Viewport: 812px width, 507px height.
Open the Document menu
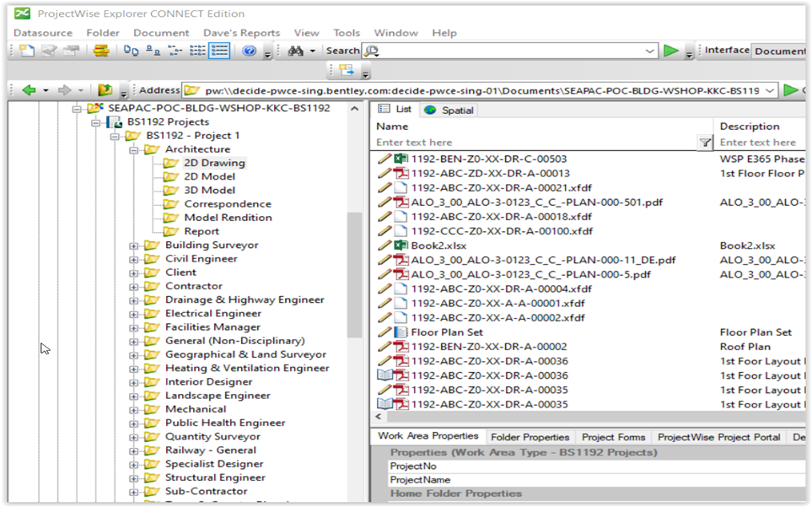[x=161, y=33]
